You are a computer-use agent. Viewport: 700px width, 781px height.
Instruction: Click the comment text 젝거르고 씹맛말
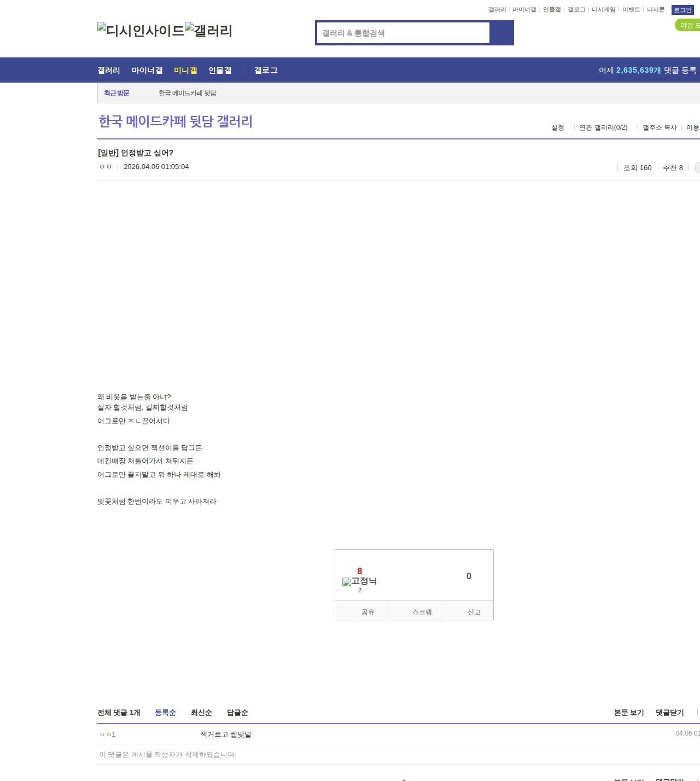tap(226, 735)
